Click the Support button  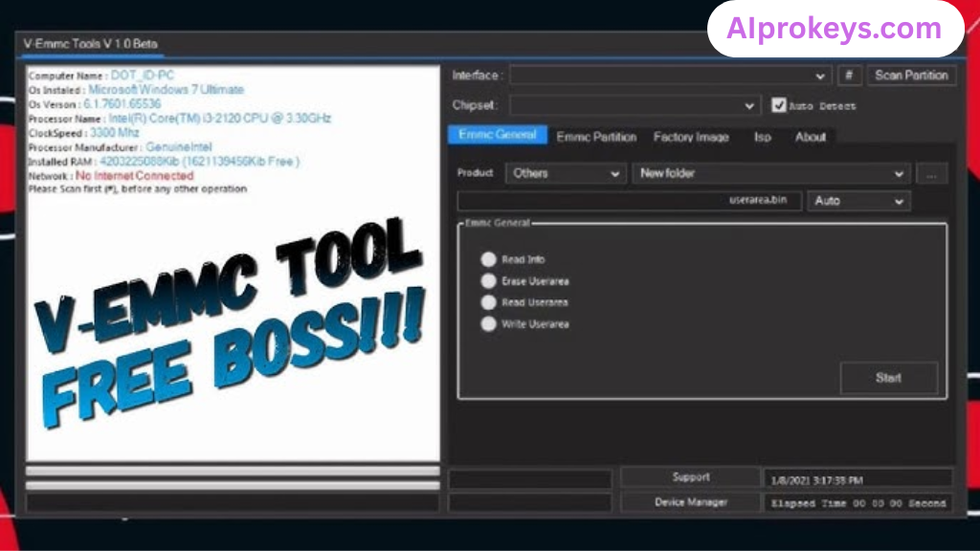pyautogui.click(x=691, y=477)
